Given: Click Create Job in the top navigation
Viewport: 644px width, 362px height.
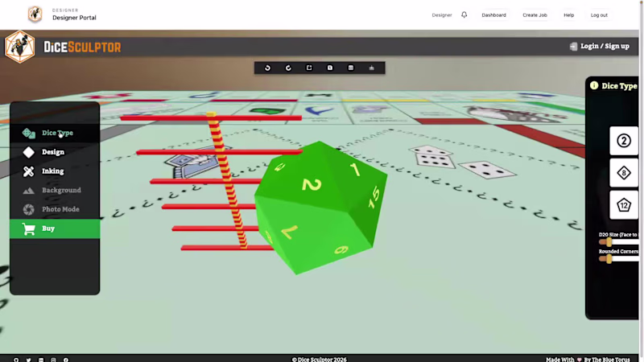Looking at the screenshot, I should click(x=535, y=14).
